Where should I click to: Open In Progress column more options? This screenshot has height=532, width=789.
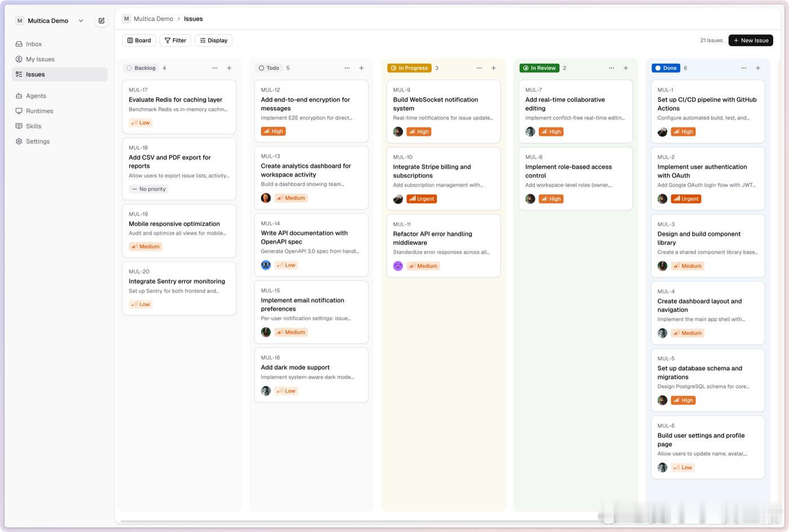[479, 68]
